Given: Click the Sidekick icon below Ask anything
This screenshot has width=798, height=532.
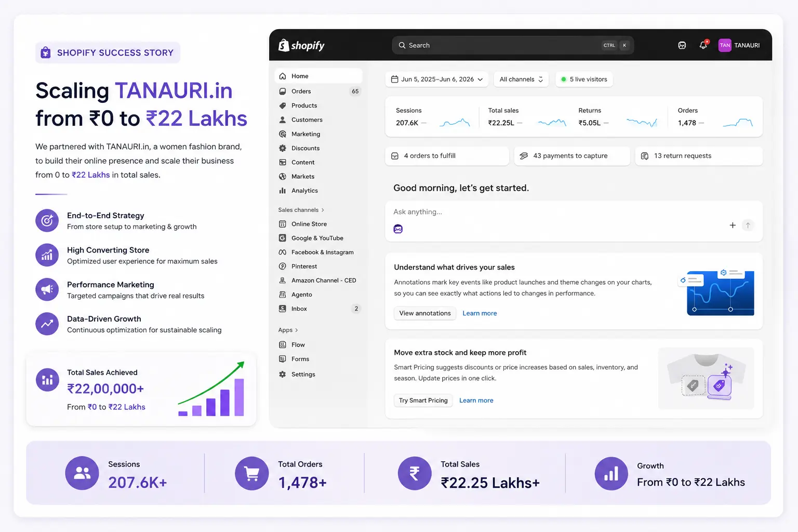Looking at the screenshot, I should click(398, 229).
